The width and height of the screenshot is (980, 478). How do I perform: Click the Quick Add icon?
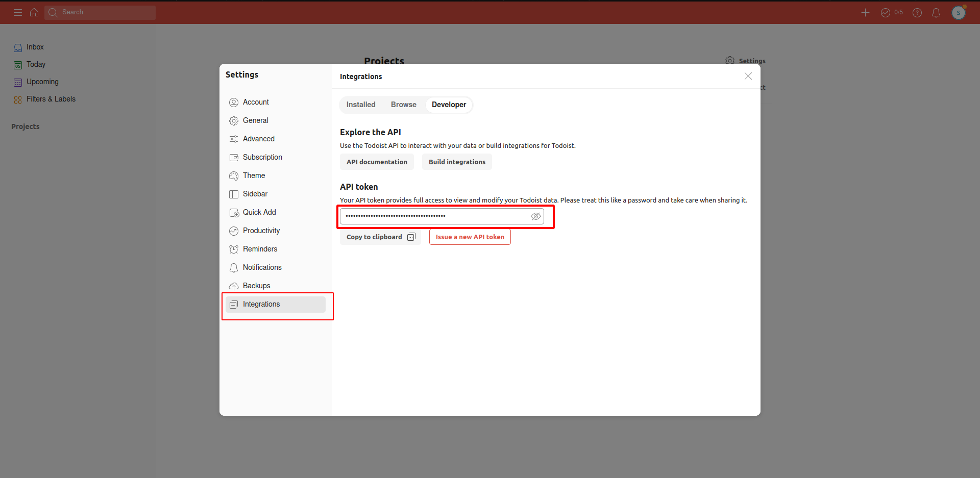(234, 213)
